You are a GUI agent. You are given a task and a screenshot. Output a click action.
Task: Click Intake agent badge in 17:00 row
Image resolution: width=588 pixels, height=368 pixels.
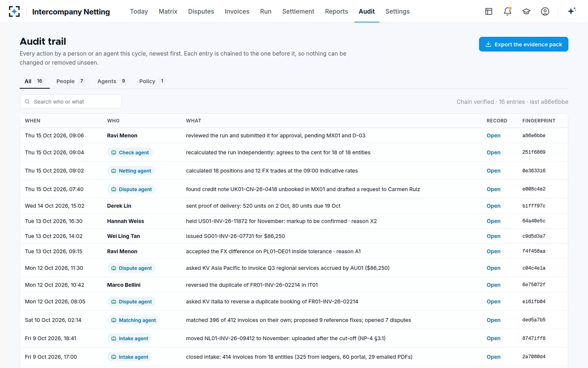pos(129,357)
